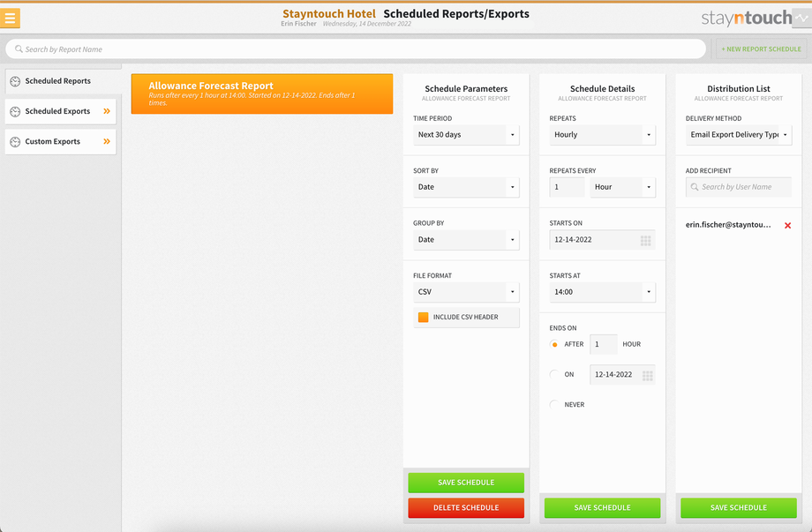The width and height of the screenshot is (812, 532).
Task: Expand Scheduled Exports double-chevron arrow
Action: point(107,111)
